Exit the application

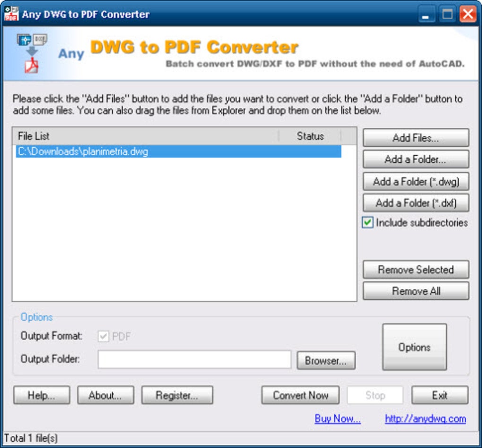click(x=439, y=395)
